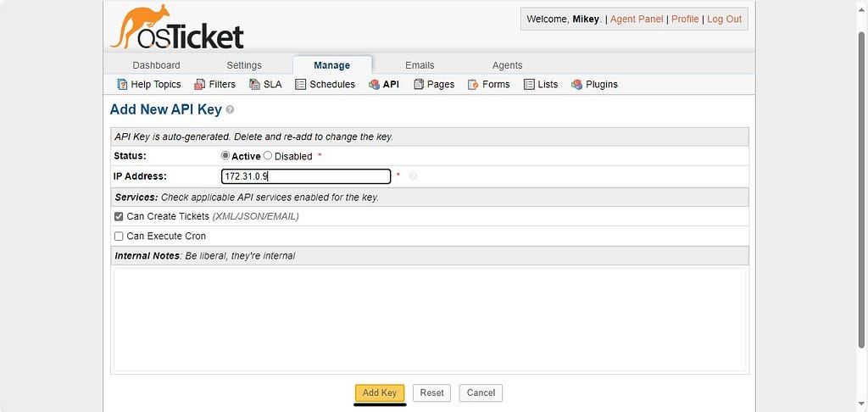Click the '(XML/JSON/EMAIL)' text

(x=255, y=216)
